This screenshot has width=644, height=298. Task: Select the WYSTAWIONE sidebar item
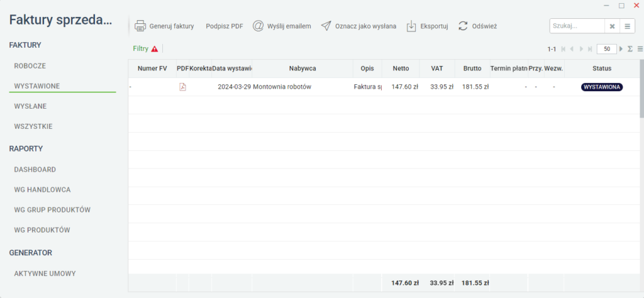coord(37,86)
